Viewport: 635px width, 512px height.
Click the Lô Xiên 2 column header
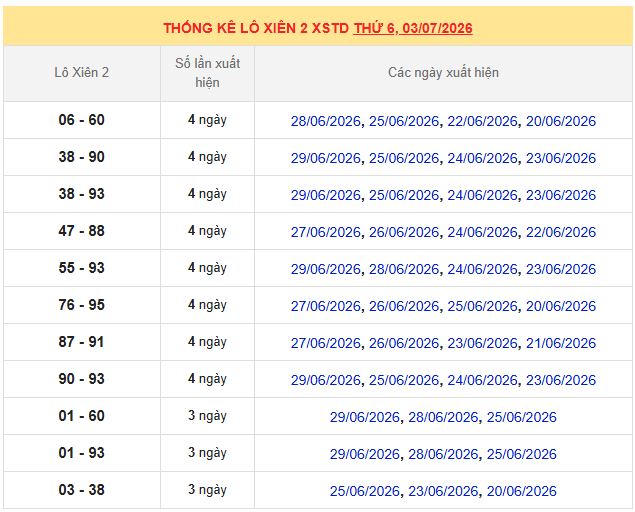point(82,73)
